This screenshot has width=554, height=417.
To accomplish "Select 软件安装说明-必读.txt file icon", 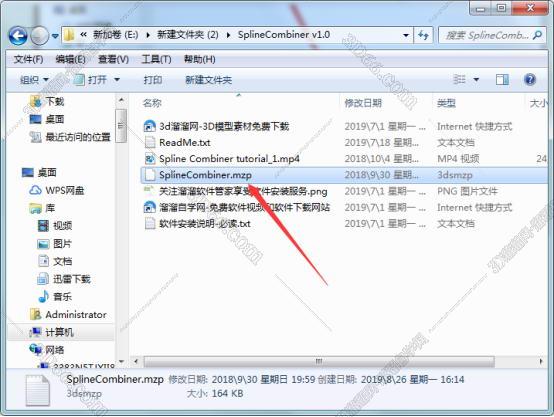I will coord(150,224).
